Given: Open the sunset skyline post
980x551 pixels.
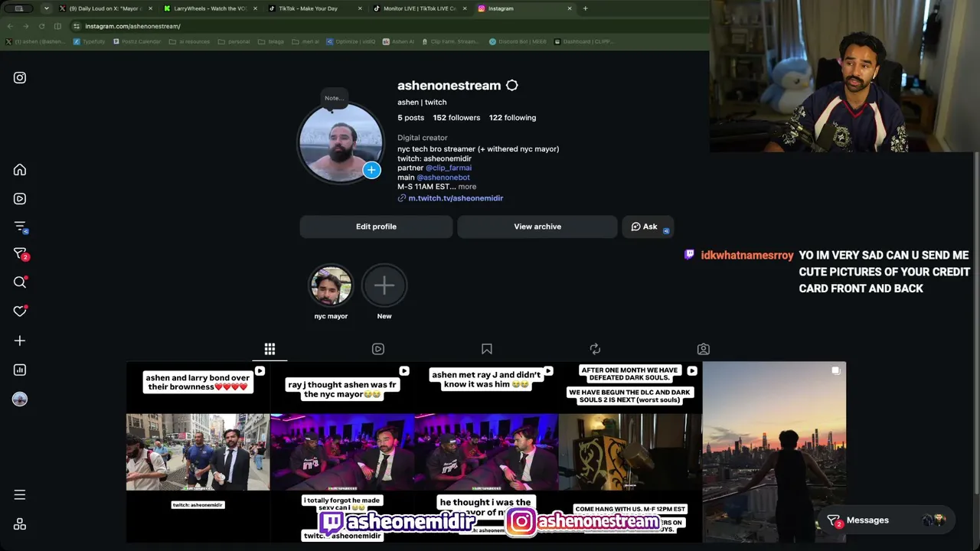Looking at the screenshot, I should [774, 452].
